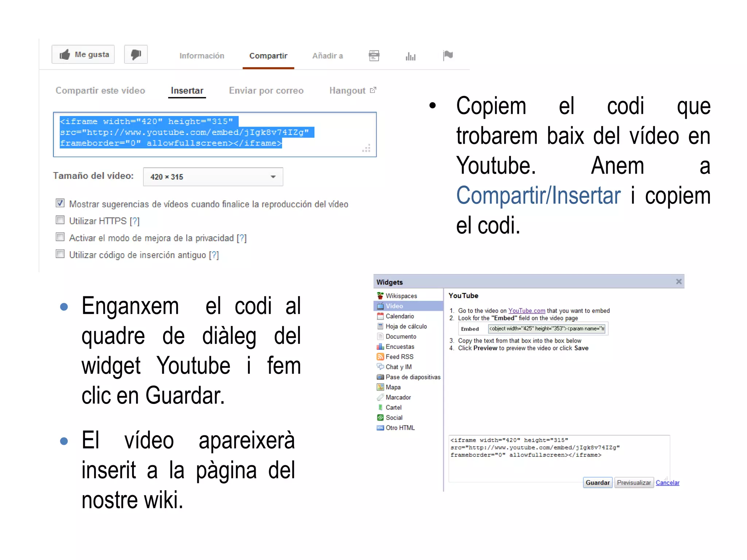Select Cartel widget entry
The height and width of the screenshot is (560, 747).
pos(408,408)
